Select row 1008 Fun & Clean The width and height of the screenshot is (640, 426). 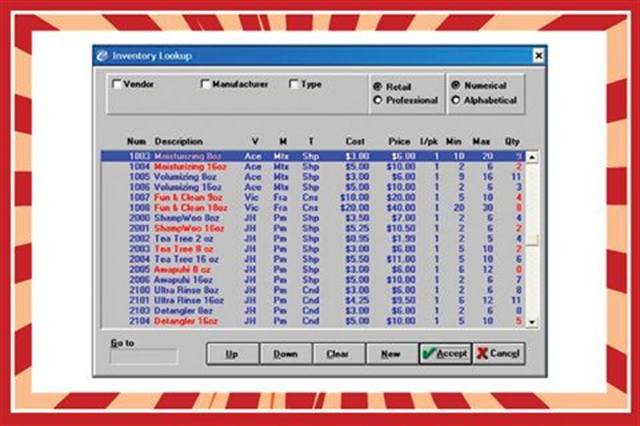point(313,208)
